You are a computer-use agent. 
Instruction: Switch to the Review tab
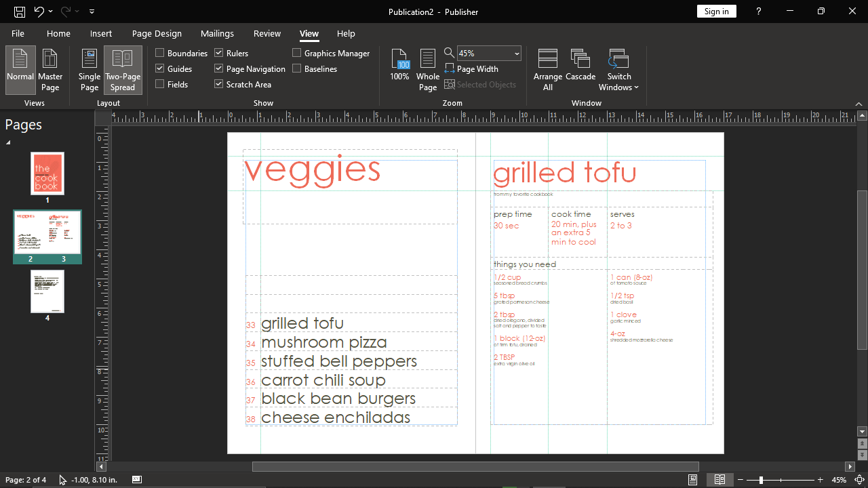(267, 33)
